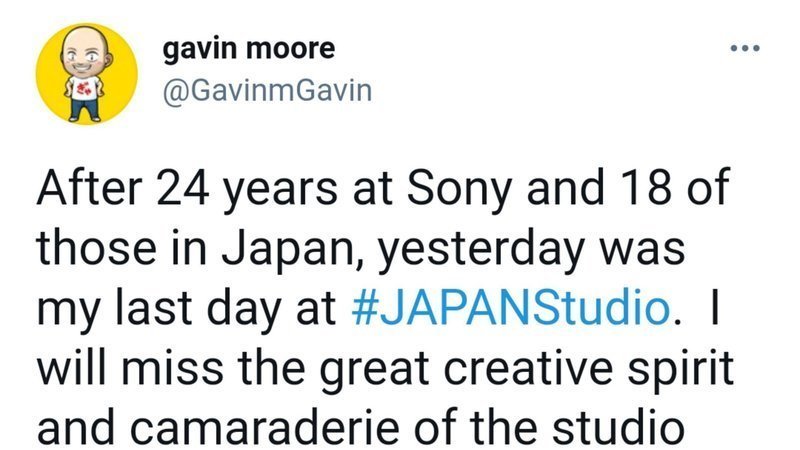Visit the @GavinmGavin handle profile
Screen dimensions: 800x450
(265, 91)
